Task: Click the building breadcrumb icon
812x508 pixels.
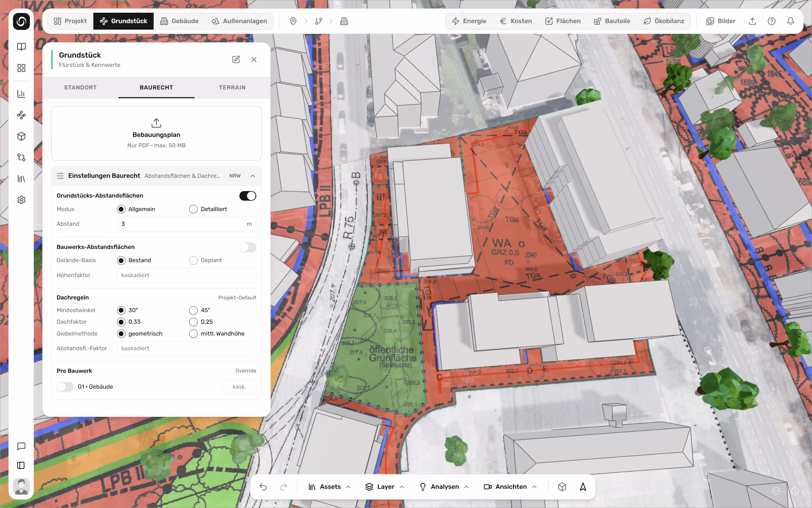Action: click(x=344, y=21)
